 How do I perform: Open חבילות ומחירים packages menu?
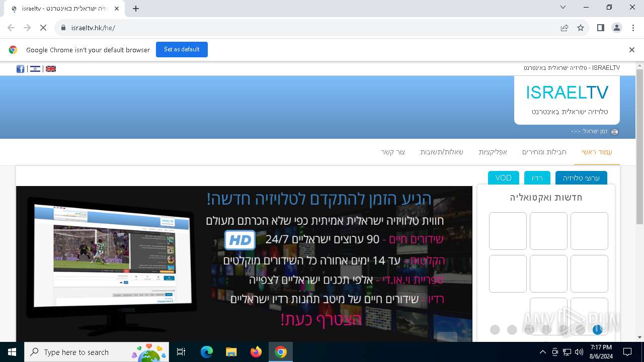point(544,152)
